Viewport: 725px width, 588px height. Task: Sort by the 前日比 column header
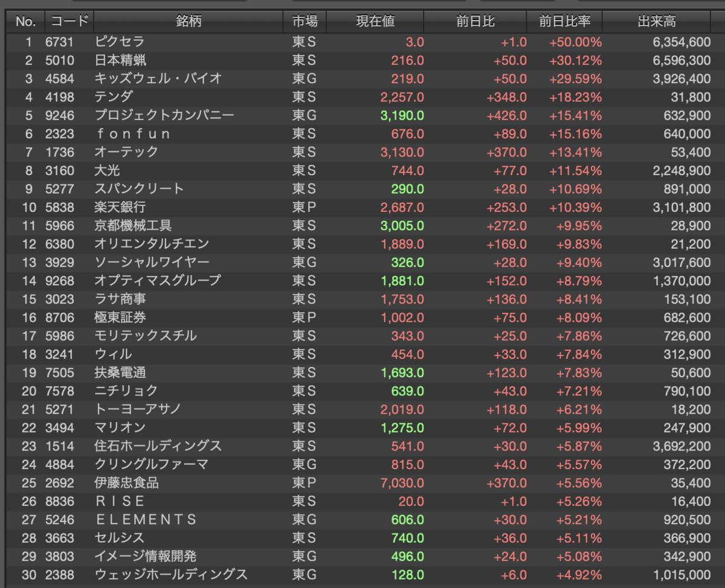pyautogui.click(x=475, y=22)
